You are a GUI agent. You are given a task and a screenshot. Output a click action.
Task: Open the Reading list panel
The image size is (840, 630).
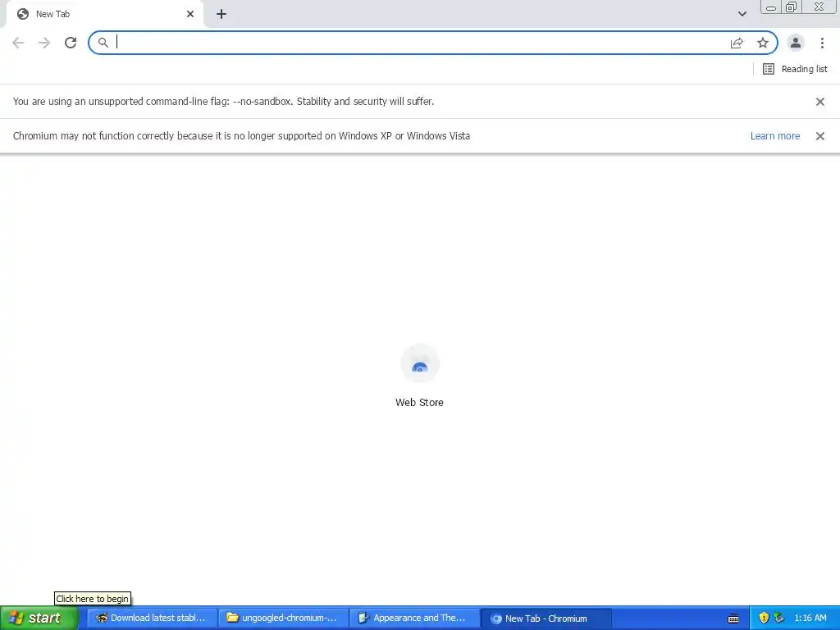click(x=795, y=69)
